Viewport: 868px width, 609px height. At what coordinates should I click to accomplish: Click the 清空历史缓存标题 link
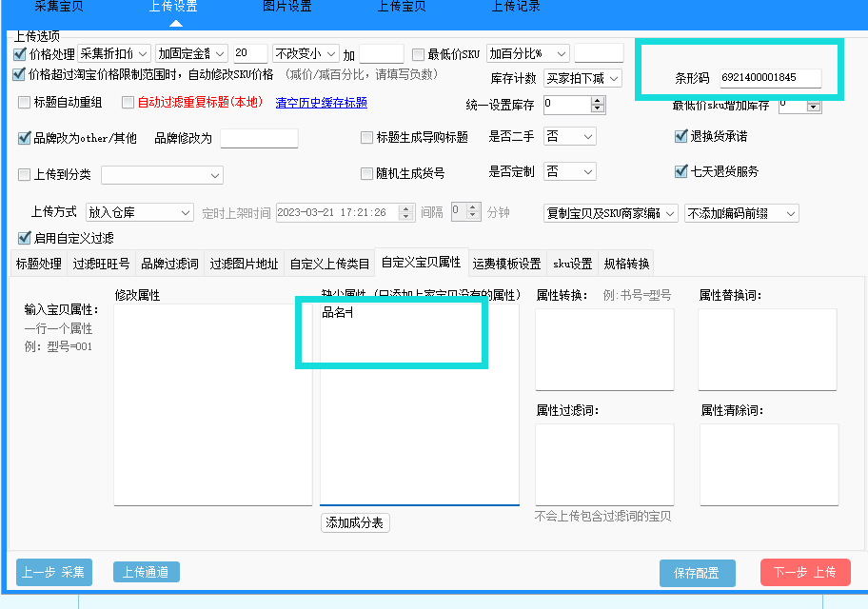(x=322, y=103)
